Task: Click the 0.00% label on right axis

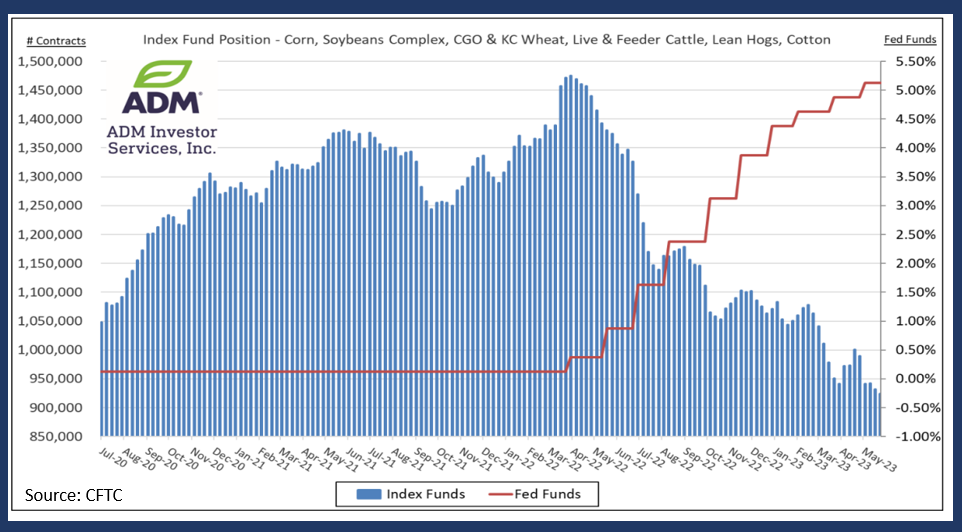Action: [912, 379]
